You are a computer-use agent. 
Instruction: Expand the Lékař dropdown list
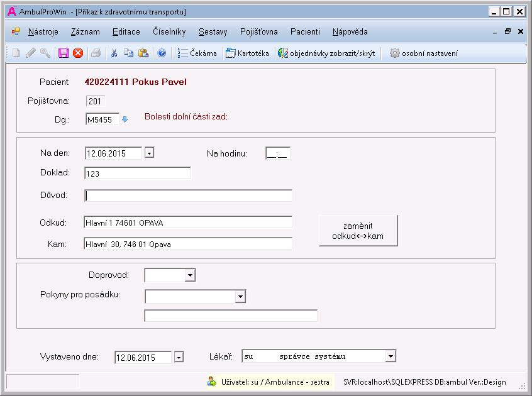(391, 356)
